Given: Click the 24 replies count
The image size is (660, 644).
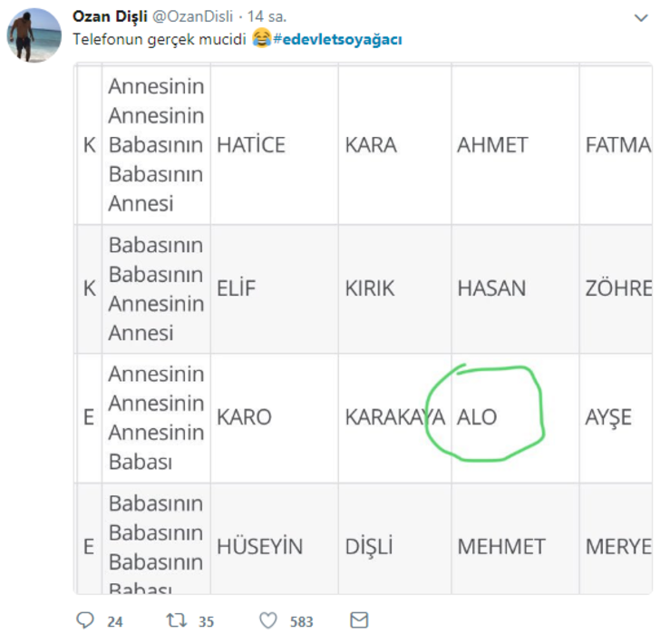Looking at the screenshot, I should click(x=115, y=621).
